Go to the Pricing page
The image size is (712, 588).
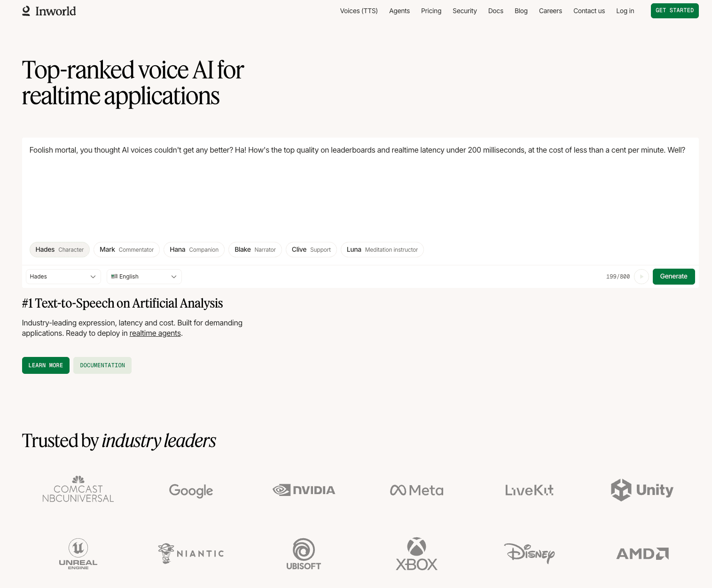431,11
